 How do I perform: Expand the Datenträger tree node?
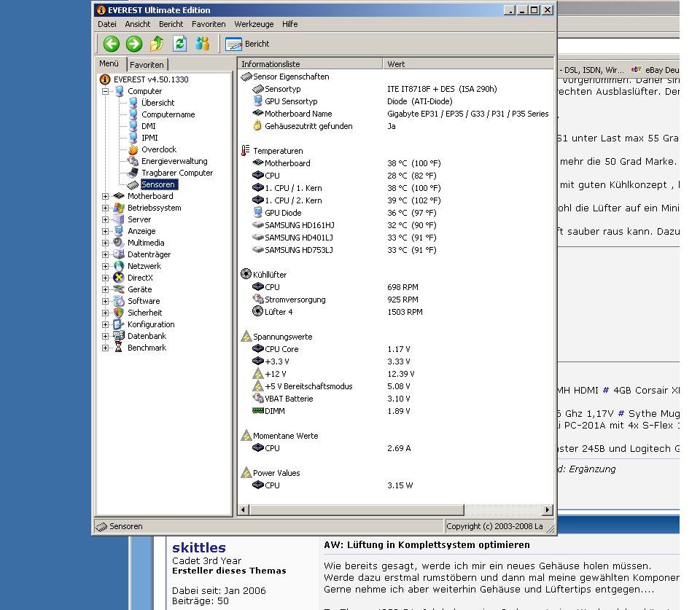105,255
